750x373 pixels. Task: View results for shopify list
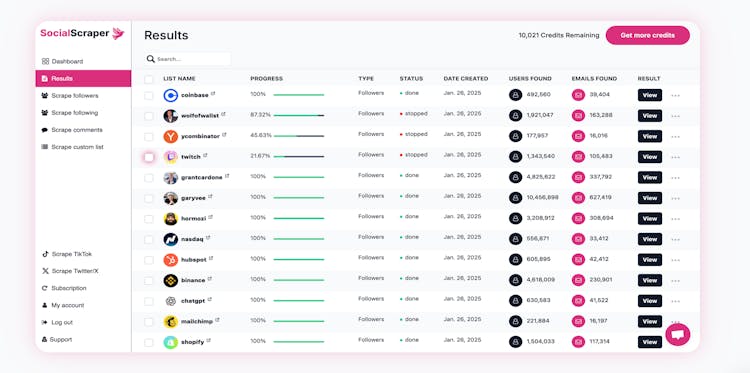point(650,342)
